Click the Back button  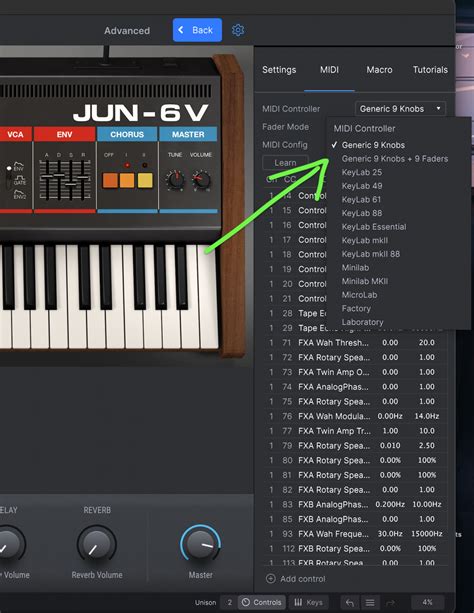click(x=197, y=30)
